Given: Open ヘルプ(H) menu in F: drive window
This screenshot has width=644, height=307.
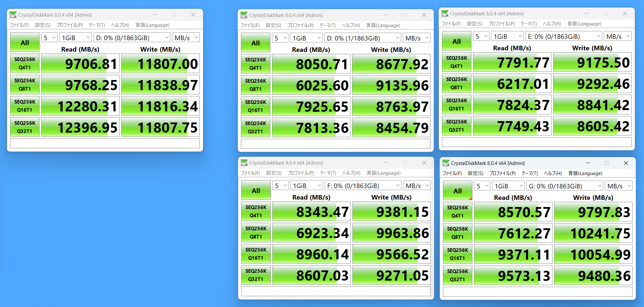Looking at the screenshot, I should tap(351, 173).
